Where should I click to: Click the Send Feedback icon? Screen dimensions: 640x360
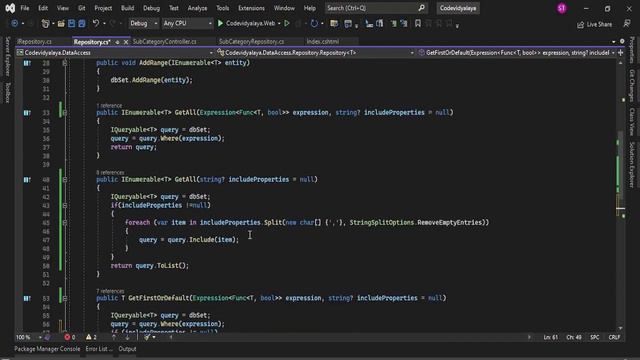coord(627,24)
